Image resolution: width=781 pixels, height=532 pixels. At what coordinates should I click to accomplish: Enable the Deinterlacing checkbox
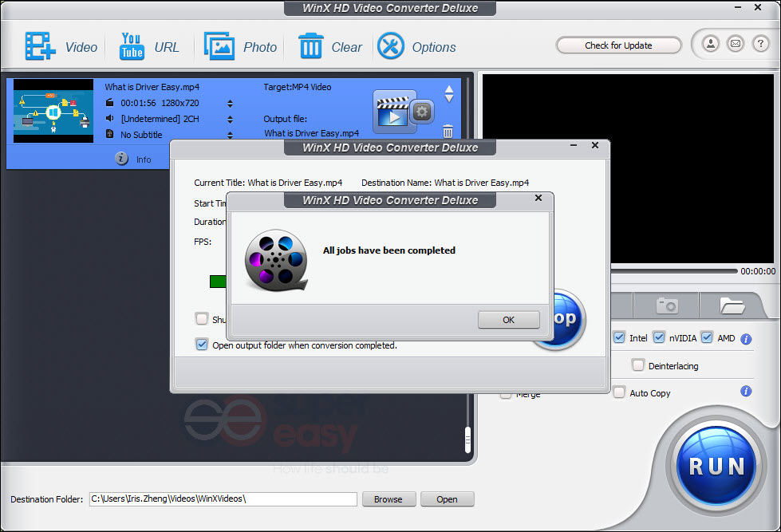coord(637,365)
